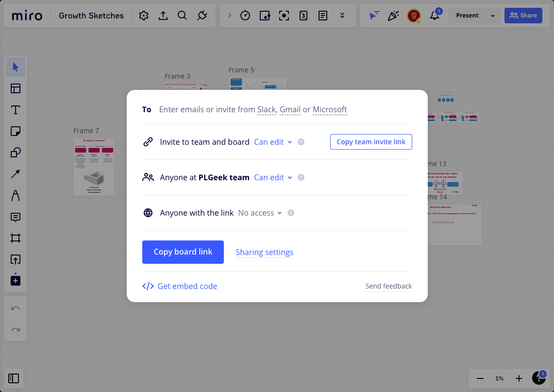
Task: Open Sharing settings link
Action: (264, 253)
